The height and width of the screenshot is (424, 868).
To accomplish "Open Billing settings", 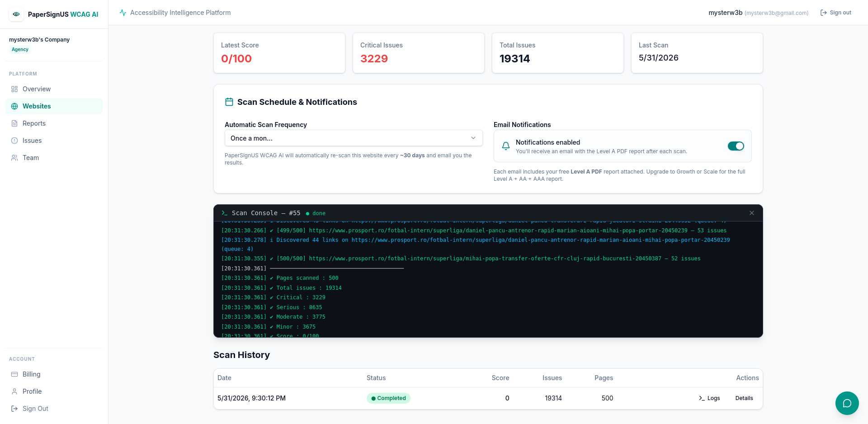I will pos(54,374).
